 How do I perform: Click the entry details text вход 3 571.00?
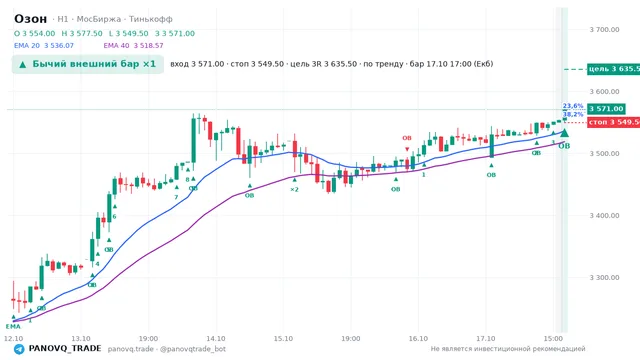197,64
